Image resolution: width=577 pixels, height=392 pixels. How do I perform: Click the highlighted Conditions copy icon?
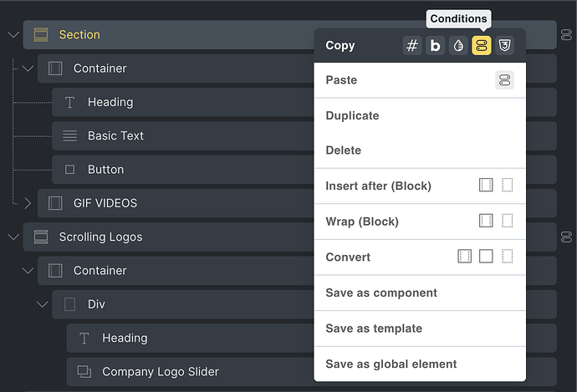(x=481, y=46)
